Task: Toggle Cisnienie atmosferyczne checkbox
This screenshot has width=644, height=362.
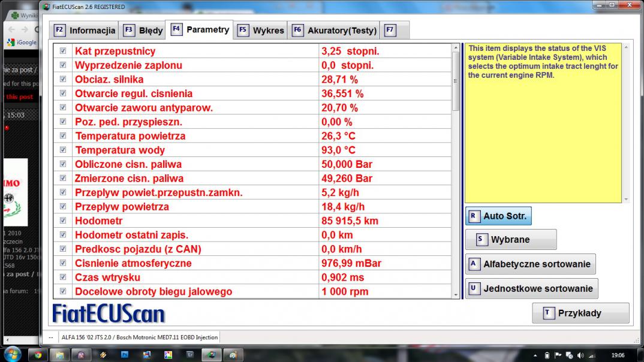Action: [x=63, y=263]
